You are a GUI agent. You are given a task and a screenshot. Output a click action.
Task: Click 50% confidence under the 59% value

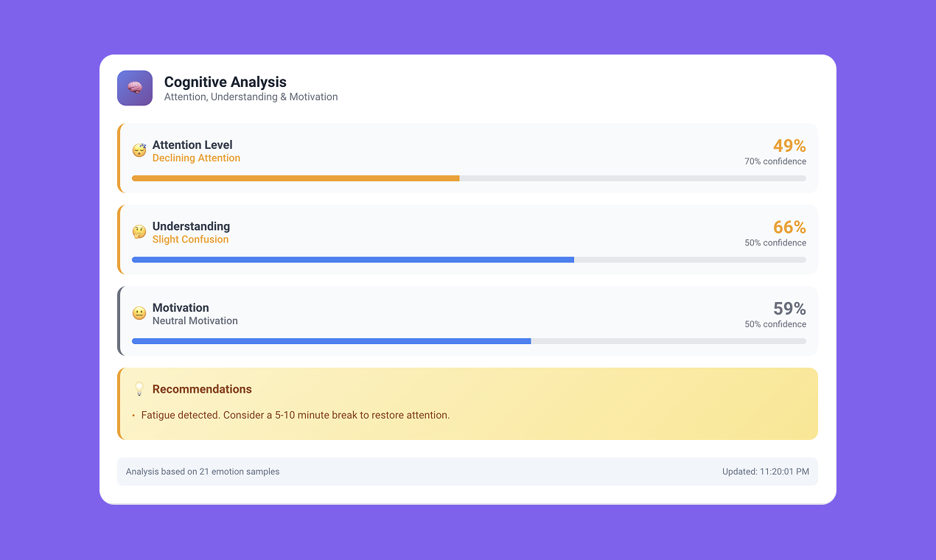[x=775, y=324]
